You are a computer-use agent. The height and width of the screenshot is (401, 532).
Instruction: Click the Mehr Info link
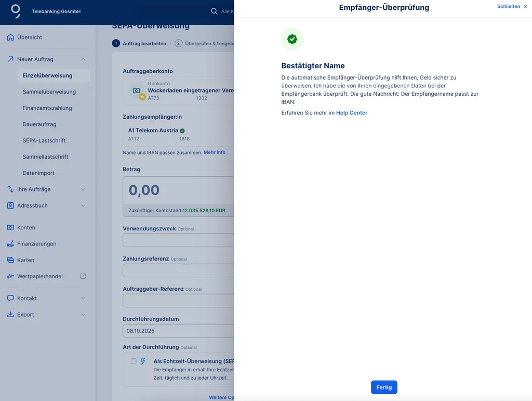click(x=215, y=152)
